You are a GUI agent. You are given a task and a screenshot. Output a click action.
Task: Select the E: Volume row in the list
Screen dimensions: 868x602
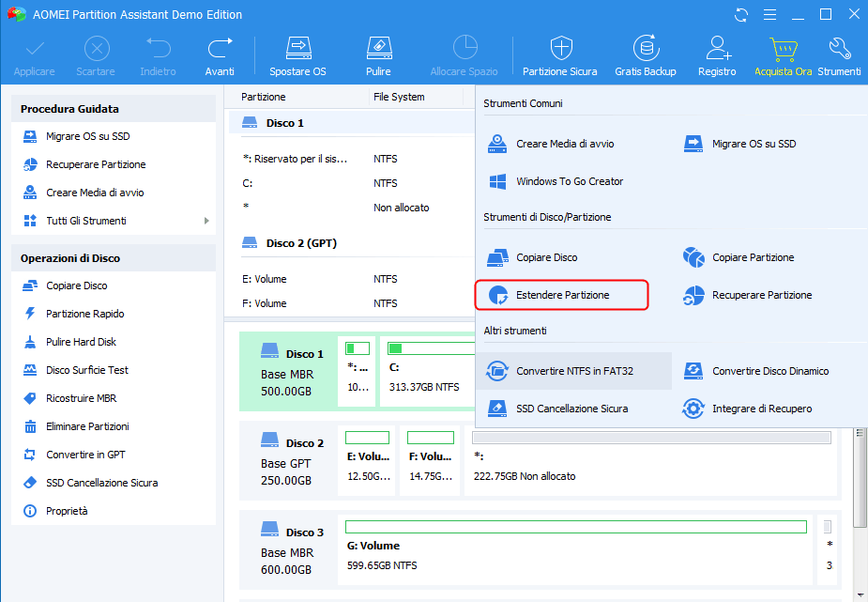[352, 279]
